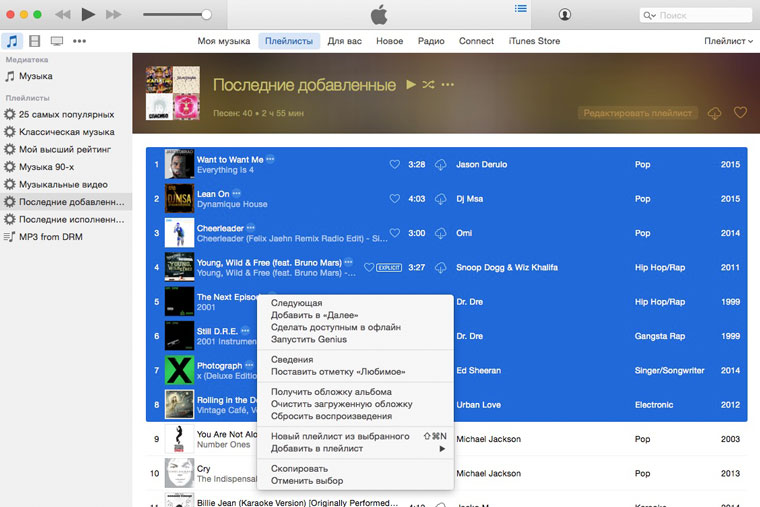Open the Новое tab

tap(390, 41)
